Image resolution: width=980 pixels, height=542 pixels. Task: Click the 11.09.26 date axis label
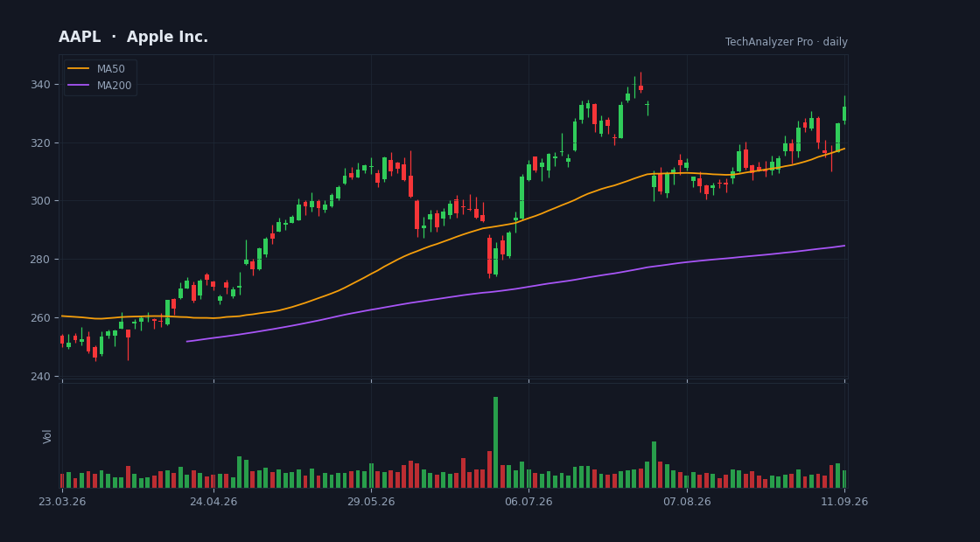(844, 502)
